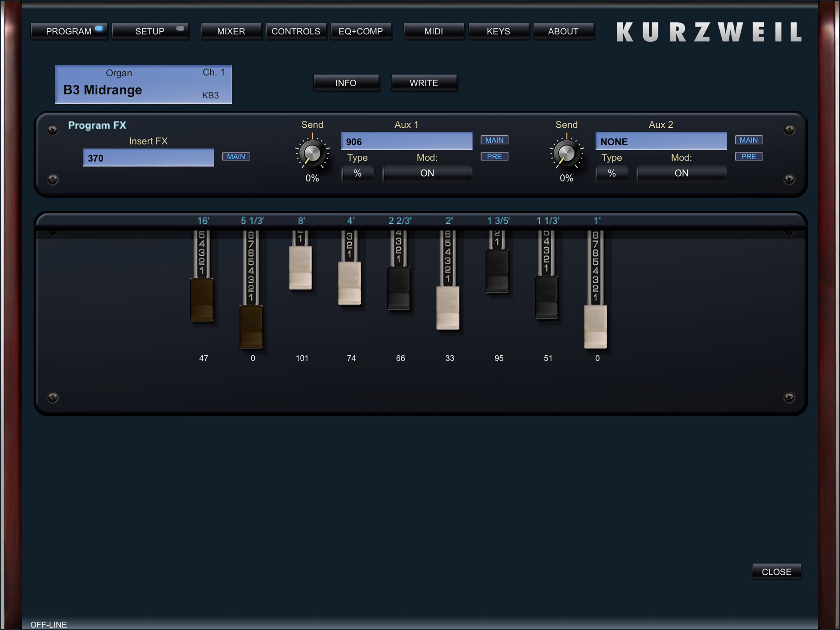Switch to the KEYS page

coord(499,31)
